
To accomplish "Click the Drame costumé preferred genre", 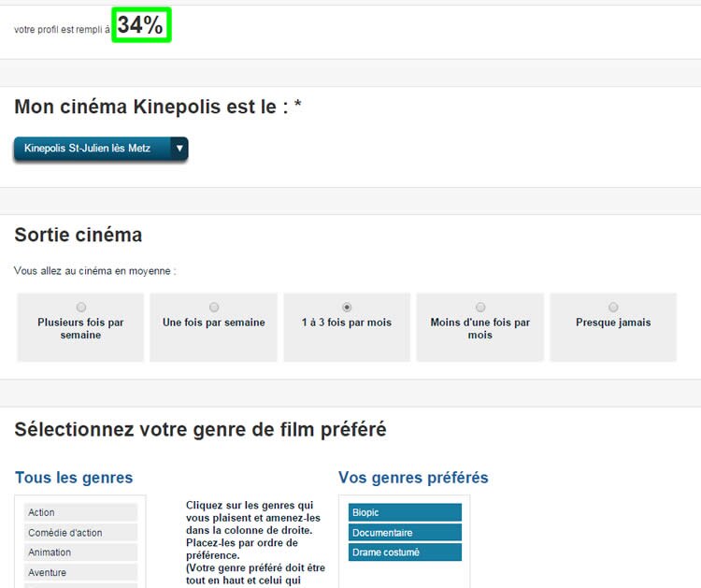I will pyautogui.click(x=405, y=552).
